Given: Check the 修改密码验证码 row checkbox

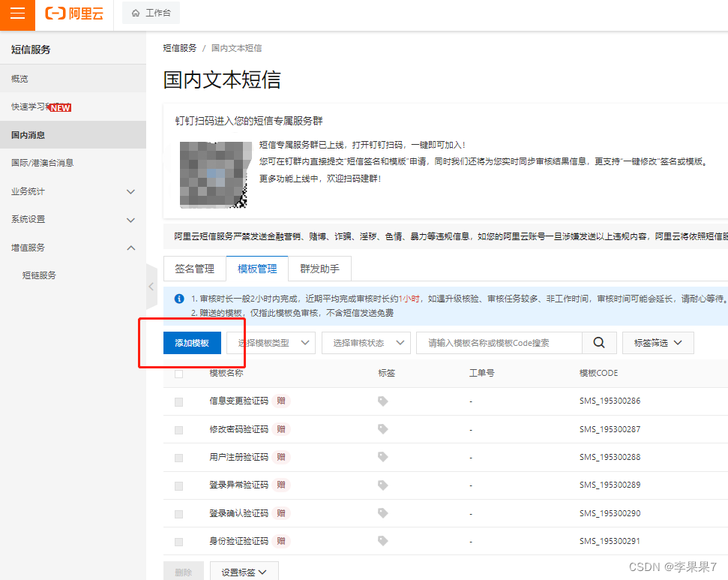Looking at the screenshot, I should pos(178,430).
